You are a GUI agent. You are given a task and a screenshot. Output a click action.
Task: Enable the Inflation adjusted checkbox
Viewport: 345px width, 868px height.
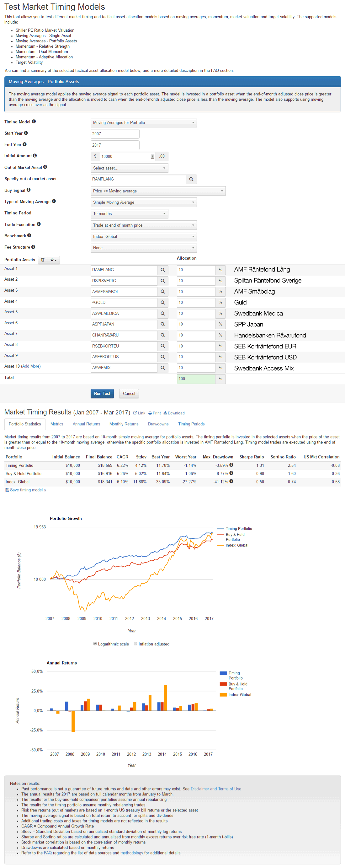(x=135, y=644)
